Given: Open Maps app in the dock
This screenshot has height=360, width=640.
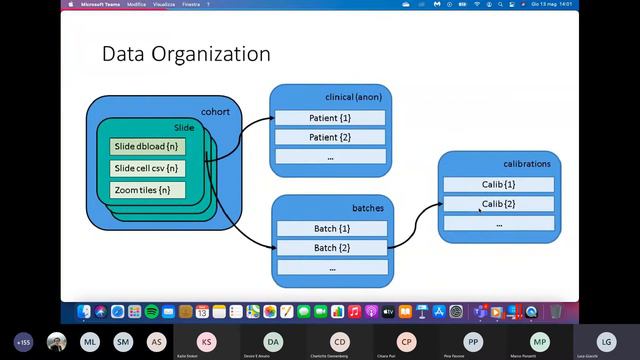Looking at the screenshot, I should click(253, 312).
